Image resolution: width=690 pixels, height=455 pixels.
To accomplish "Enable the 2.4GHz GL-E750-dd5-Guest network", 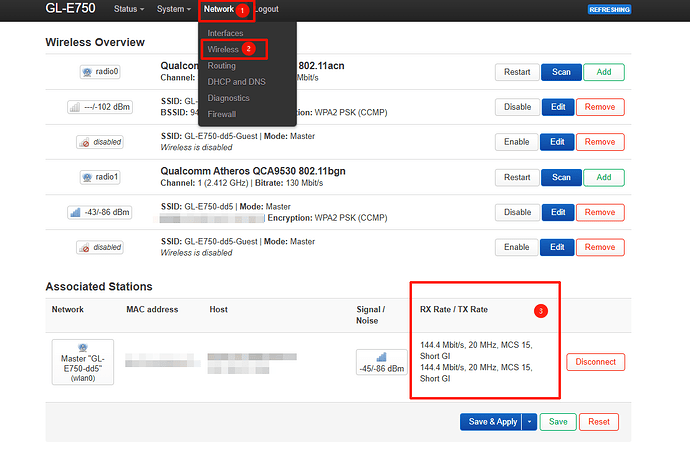I will coord(516,247).
